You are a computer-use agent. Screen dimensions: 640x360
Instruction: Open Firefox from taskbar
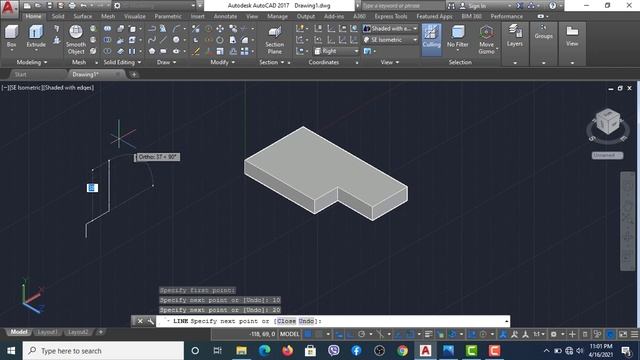point(287,351)
